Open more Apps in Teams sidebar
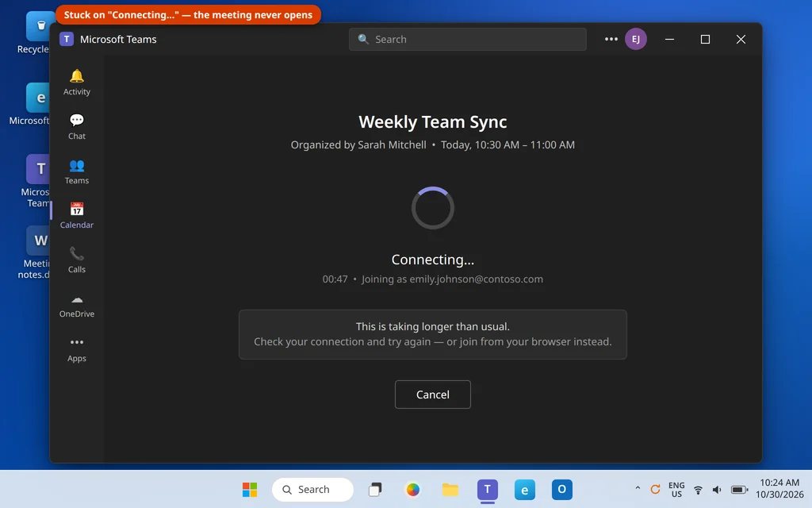812x508 pixels. coord(77,349)
